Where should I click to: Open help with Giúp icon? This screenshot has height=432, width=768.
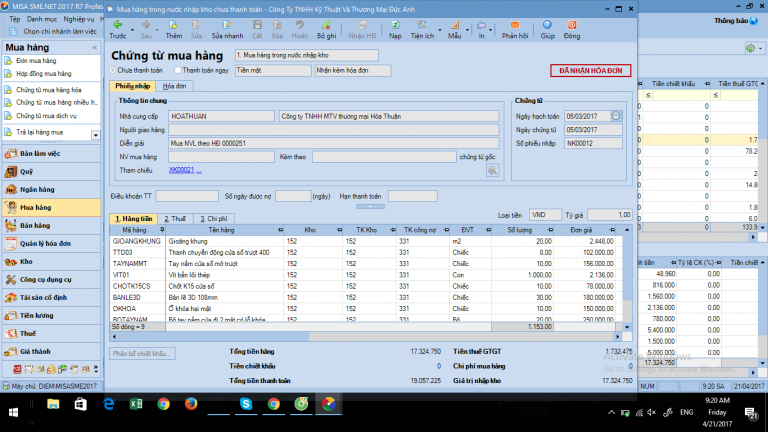[547, 29]
